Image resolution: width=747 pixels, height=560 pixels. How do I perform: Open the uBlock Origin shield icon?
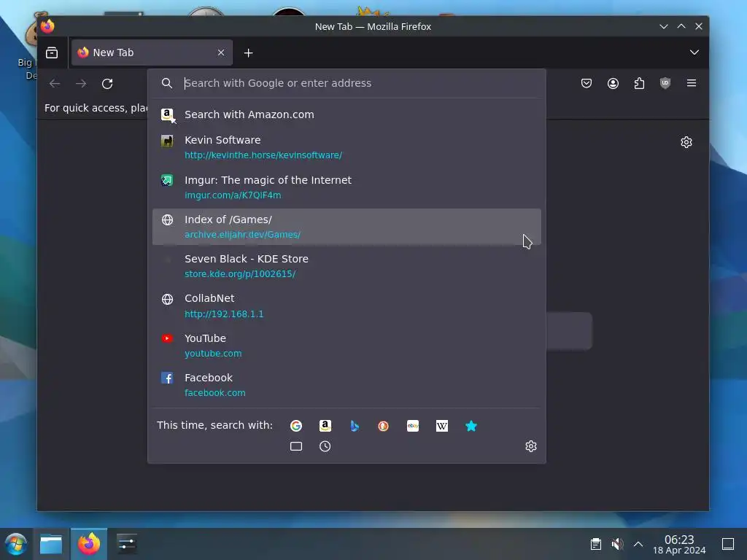[665, 83]
